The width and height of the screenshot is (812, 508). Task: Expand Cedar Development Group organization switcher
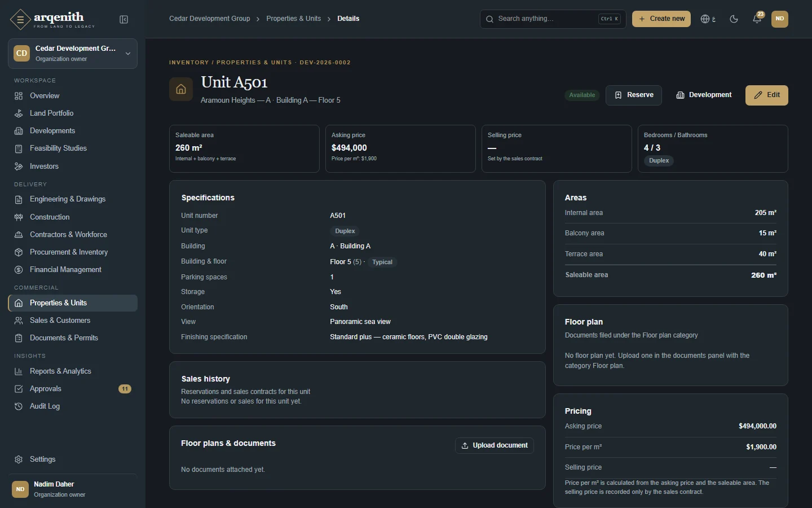pyautogui.click(x=73, y=54)
